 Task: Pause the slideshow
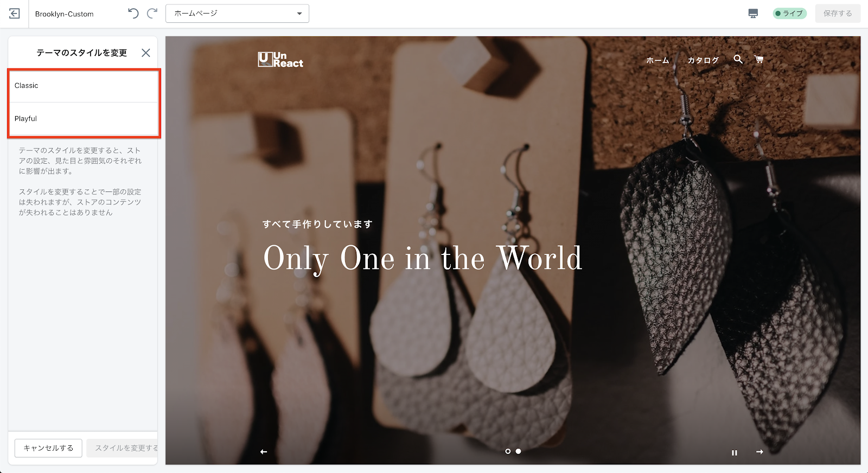735,452
